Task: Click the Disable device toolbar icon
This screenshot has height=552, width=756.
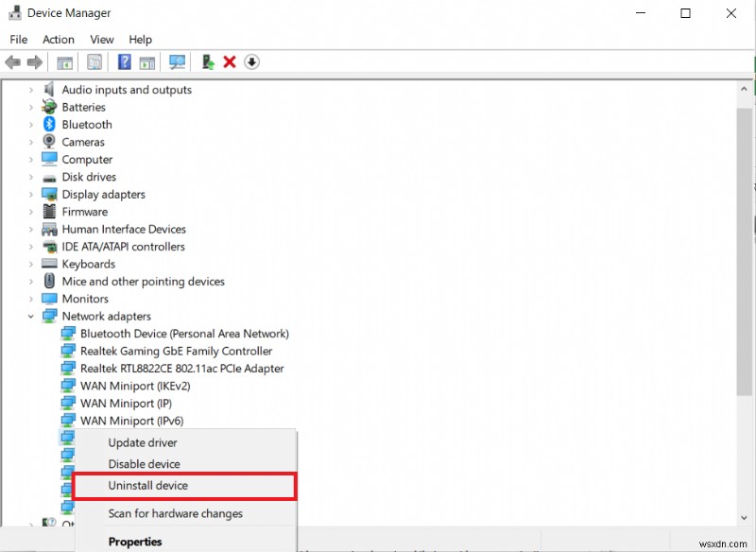Action: coord(252,61)
